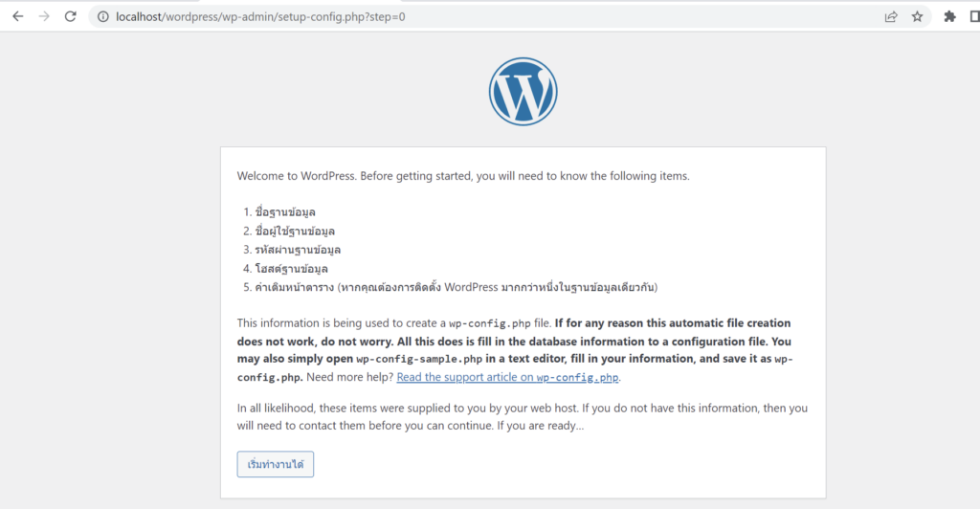Reload the WordPress setup page
Viewport: 980px width, 509px height.
70,16
